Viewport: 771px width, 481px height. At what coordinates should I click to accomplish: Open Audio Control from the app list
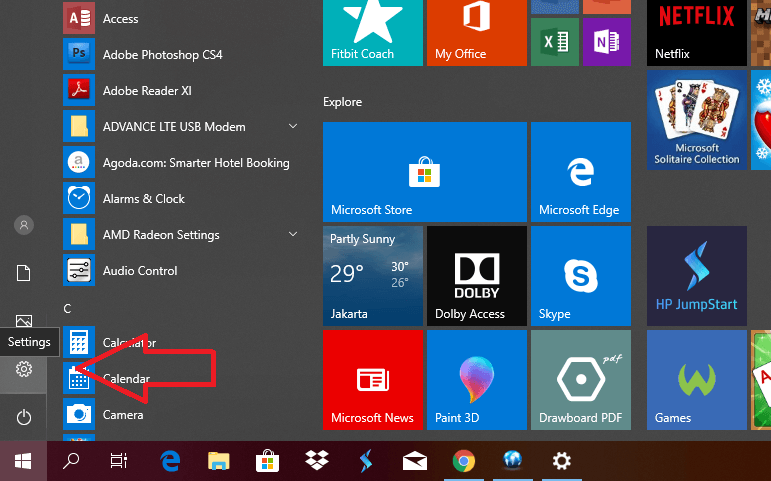[x=139, y=271]
